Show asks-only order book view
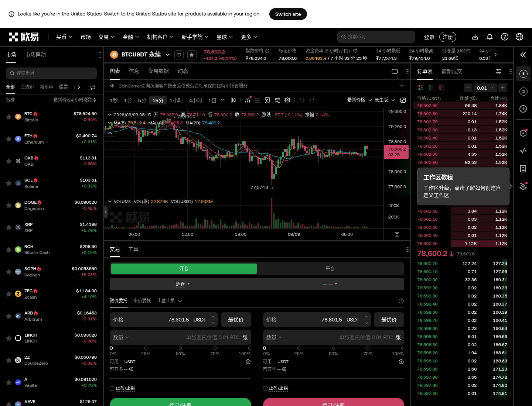 pos(441,87)
